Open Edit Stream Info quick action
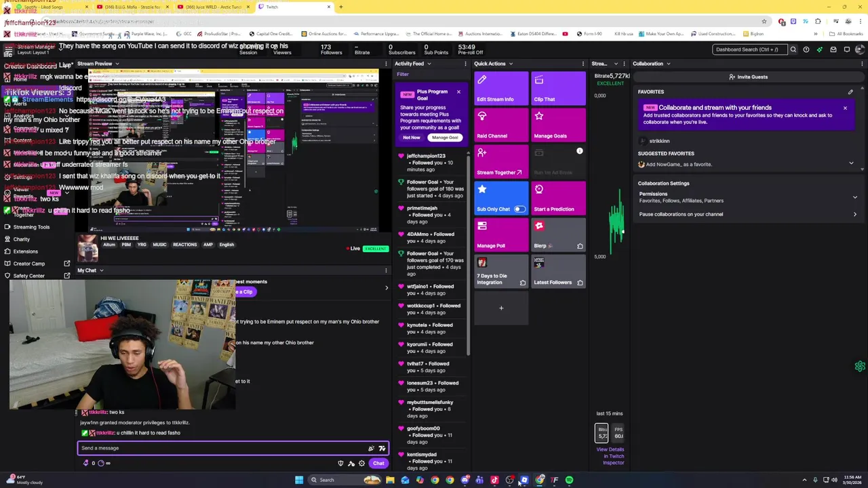Screen dimensions: 868x488 point(501,88)
